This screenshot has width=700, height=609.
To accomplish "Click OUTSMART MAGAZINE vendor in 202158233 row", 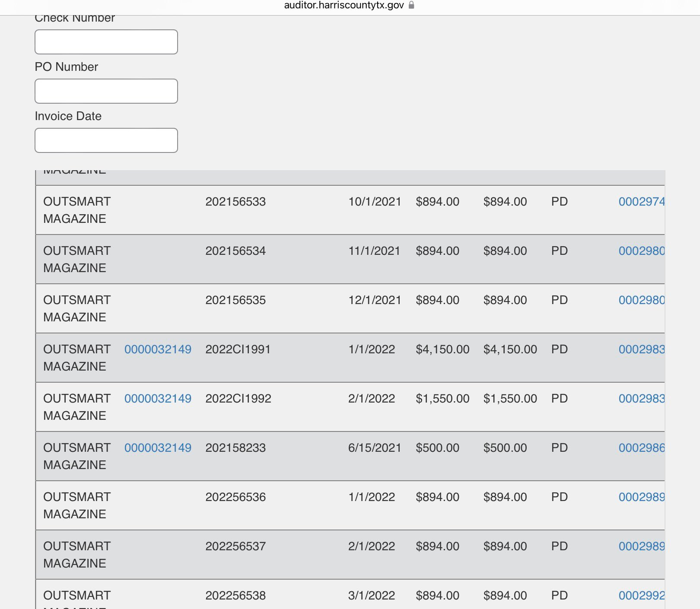I will coord(77,457).
